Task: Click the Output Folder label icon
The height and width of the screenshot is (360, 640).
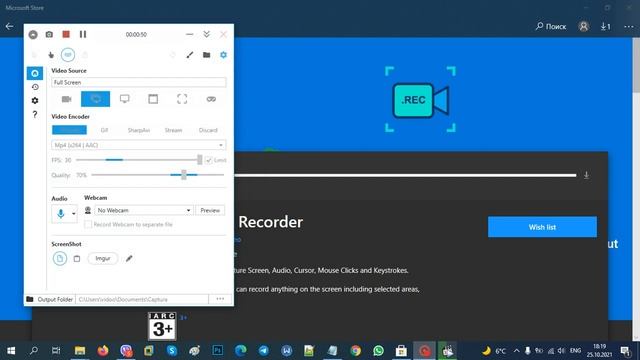Action: [30, 299]
